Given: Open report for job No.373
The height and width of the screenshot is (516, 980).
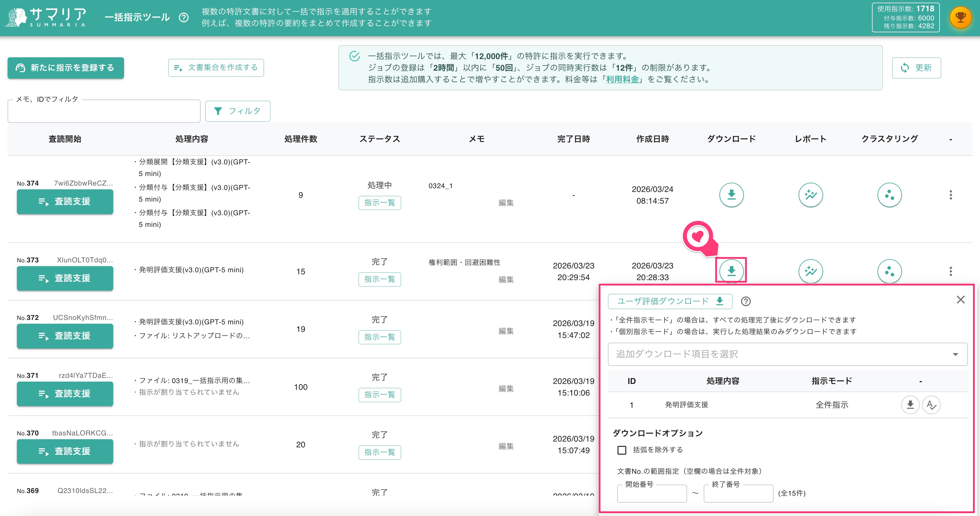Looking at the screenshot, I should pyautogui.click(x=810, y=271).
